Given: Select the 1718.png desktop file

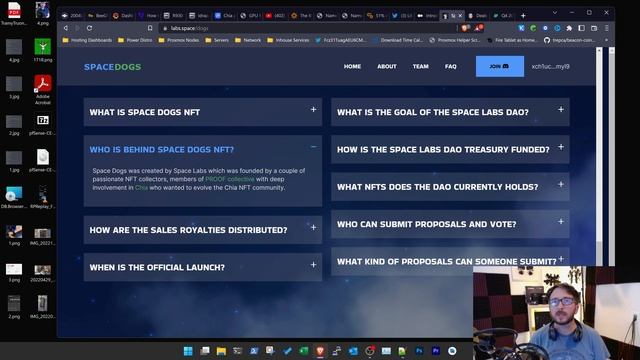Looking at the screenshot, I should click(43, 50).
